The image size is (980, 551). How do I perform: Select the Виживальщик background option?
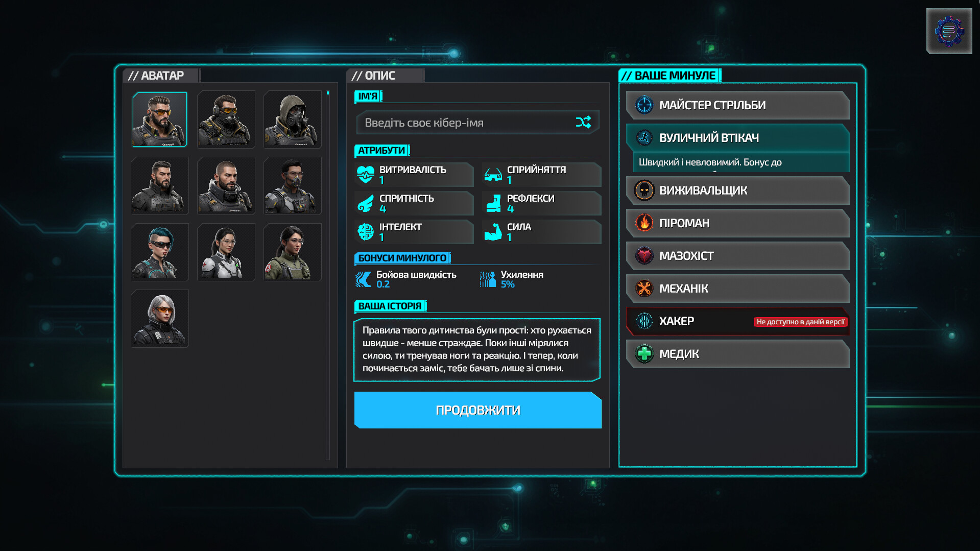tap(737, 190)
